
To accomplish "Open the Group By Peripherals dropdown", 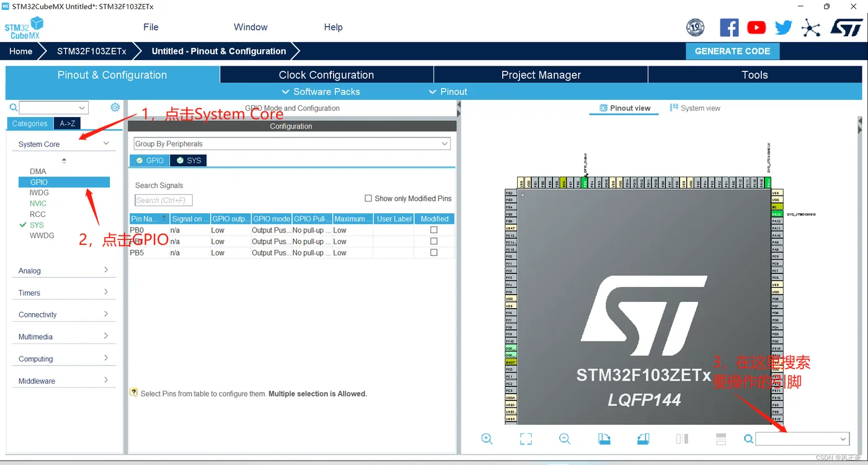I will point(292,144).
